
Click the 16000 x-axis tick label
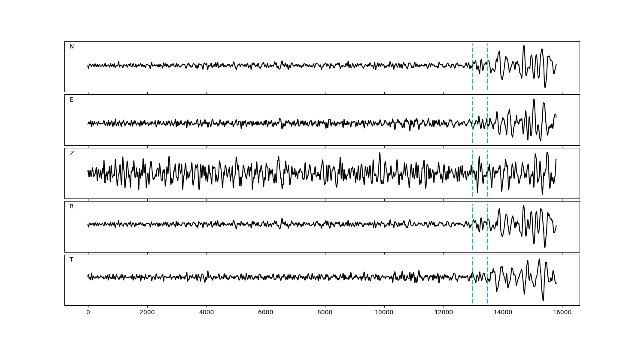[x=562, y=313]
